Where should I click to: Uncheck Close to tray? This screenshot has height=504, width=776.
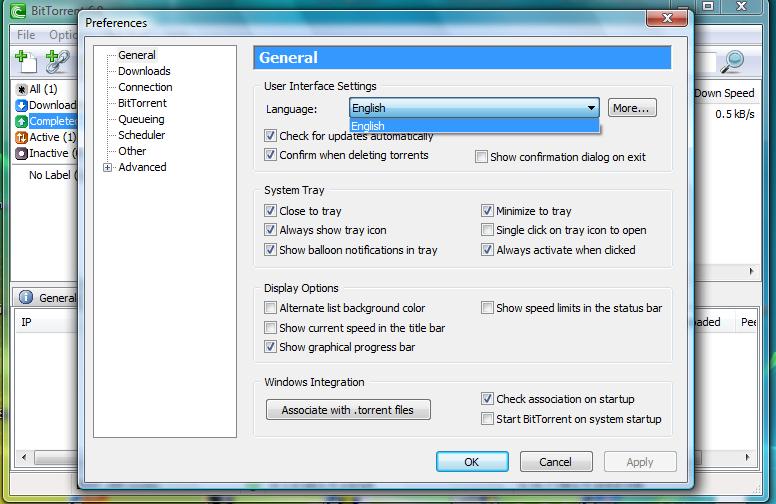click(x=270, y=210)
